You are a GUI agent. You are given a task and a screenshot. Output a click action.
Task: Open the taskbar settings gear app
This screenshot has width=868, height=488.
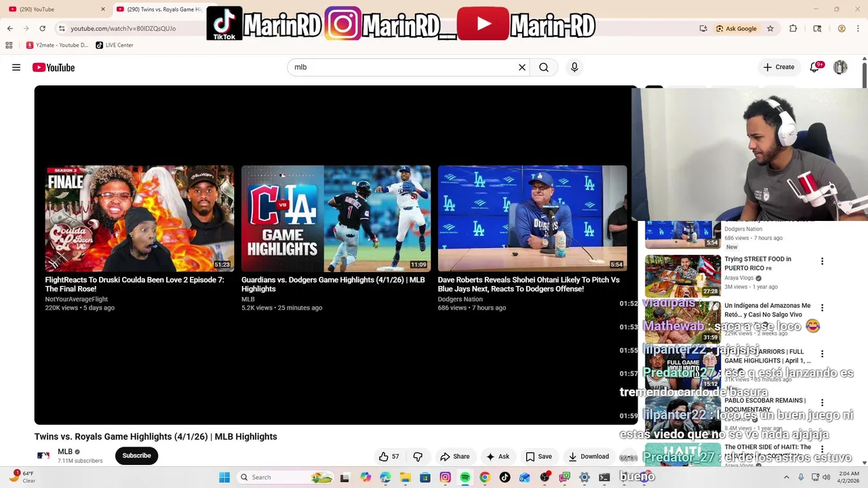coord(585,477)
